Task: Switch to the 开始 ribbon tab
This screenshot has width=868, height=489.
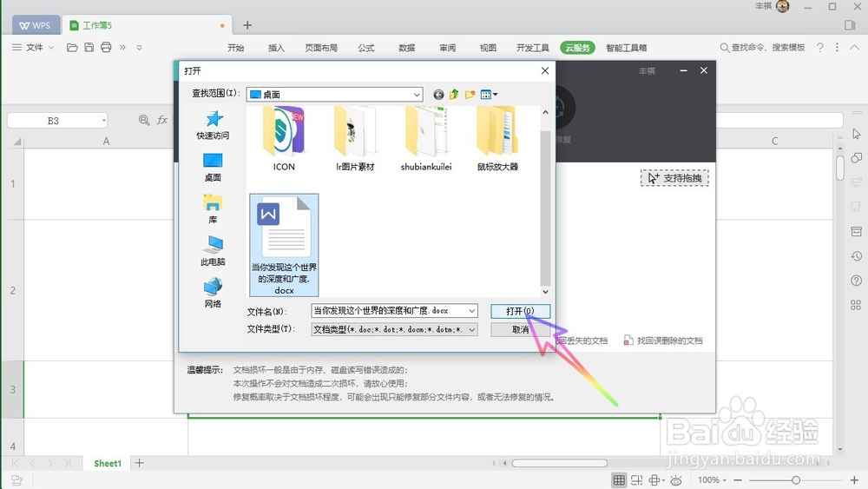Action: (x=236, y=48)
